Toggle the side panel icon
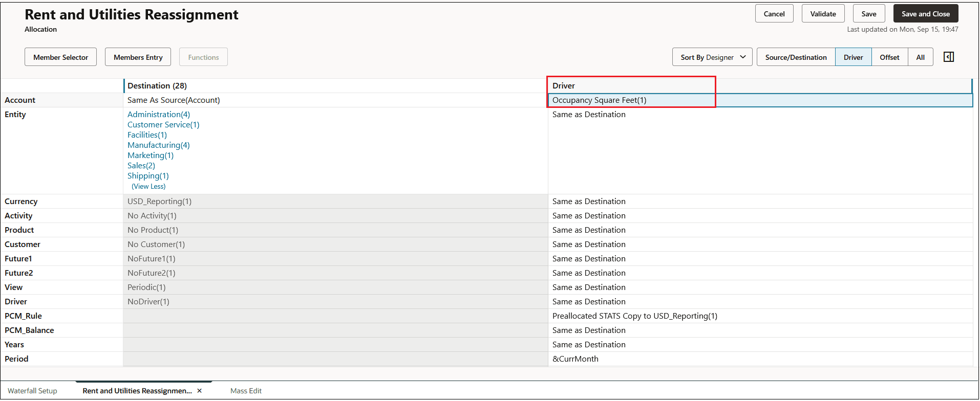 (x=948, y=57)
